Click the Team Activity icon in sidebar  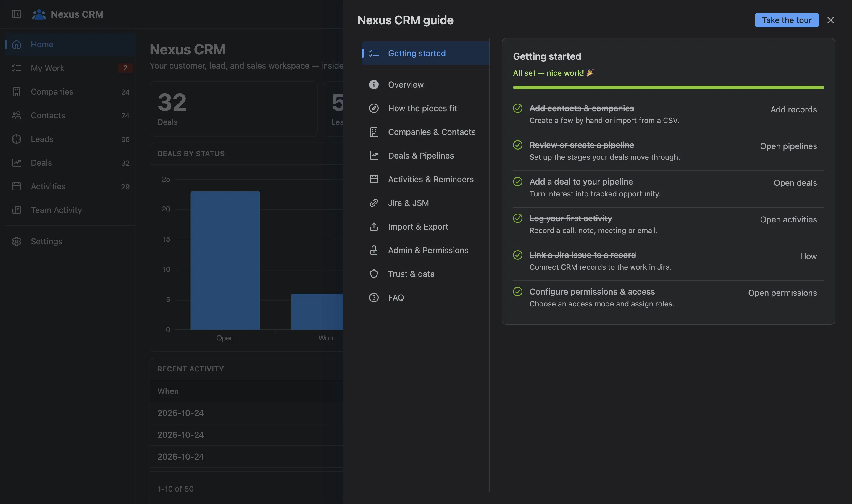pyautogui.click(x=16, y=210)
